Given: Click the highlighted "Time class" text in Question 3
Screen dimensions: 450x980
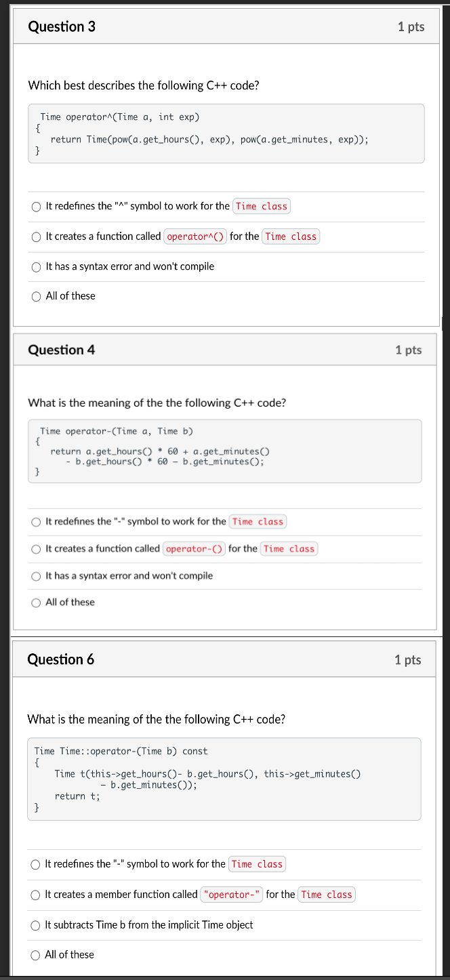Looking at the screenshot, I should click(261, 206).
